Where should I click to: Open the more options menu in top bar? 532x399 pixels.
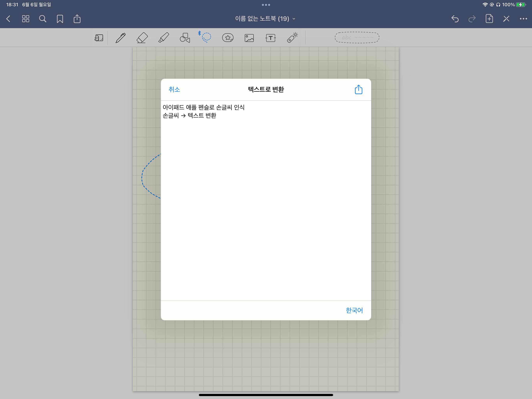[x=523, y=19]
